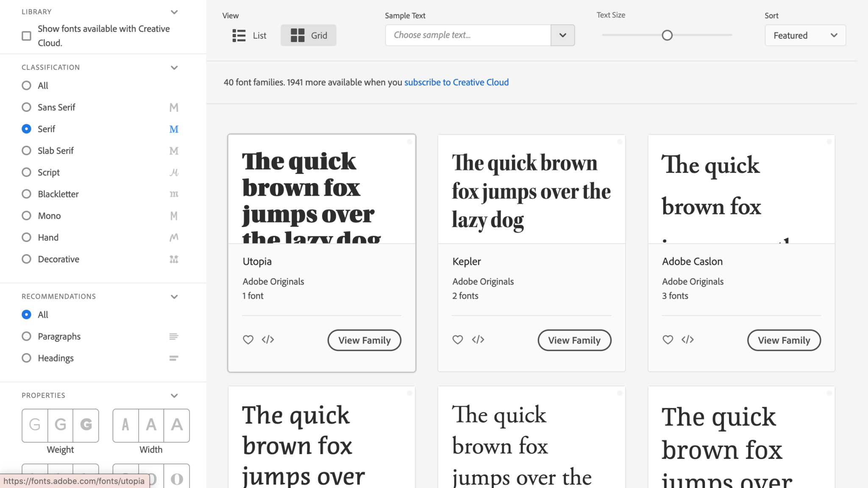Image resolution: width=868 pixels, height=488 pixels.
Task: Select the Paragraphs recommendation radio button
Action: (x=25, y=336)
